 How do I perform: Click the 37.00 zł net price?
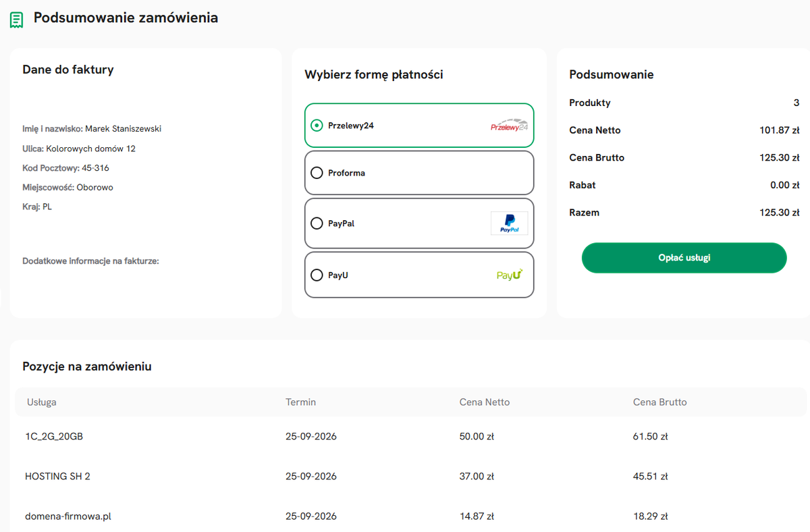pos(477,477)
